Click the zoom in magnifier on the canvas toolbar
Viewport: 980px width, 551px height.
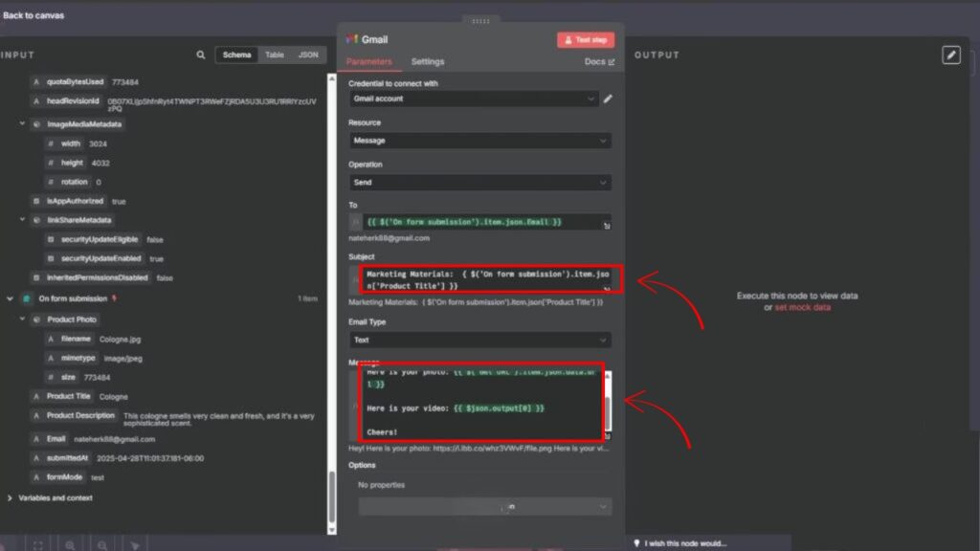70,544
